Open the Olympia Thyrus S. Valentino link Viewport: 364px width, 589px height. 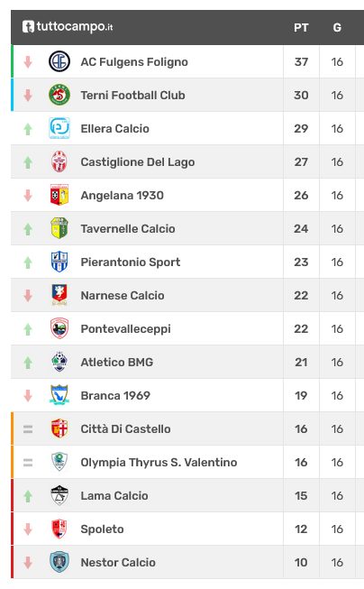click(159, 462)
